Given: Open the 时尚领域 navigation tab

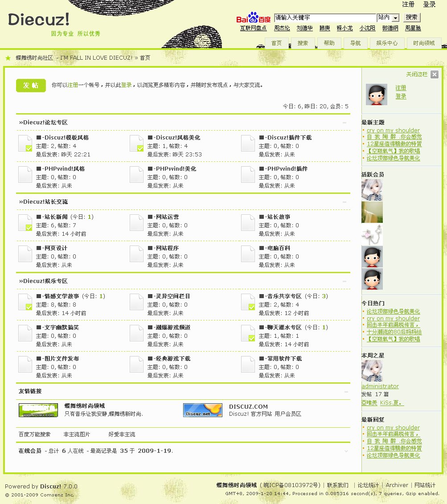Looking at the screenshot, I should coord(424,43).
